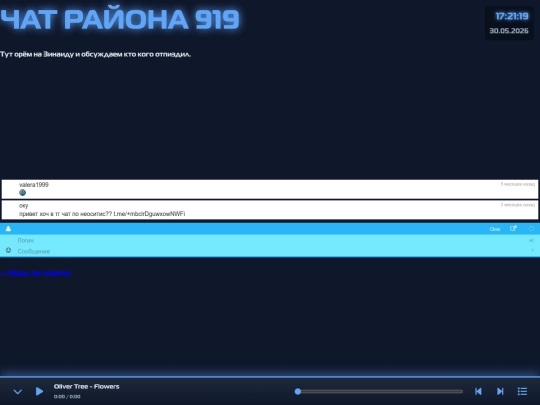Click the emoji in valera1999's message
The height and width of the screenshot is (405, 540).
[22, 193]
